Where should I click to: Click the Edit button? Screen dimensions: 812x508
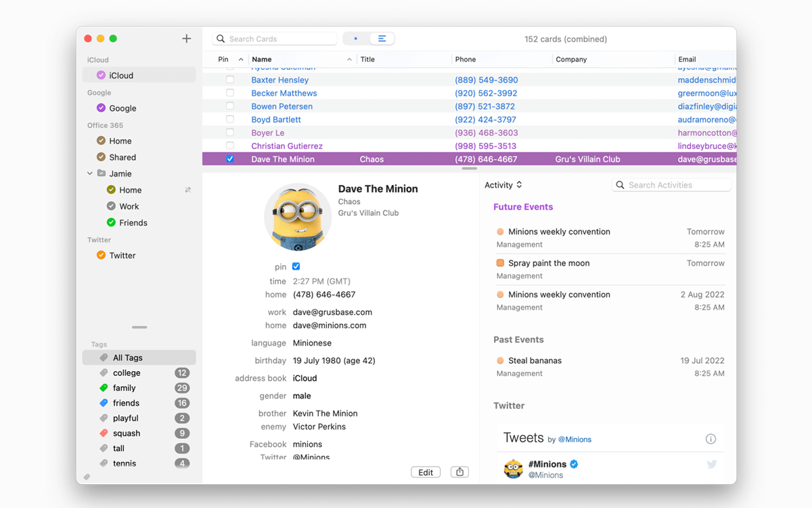pos(426,472)
